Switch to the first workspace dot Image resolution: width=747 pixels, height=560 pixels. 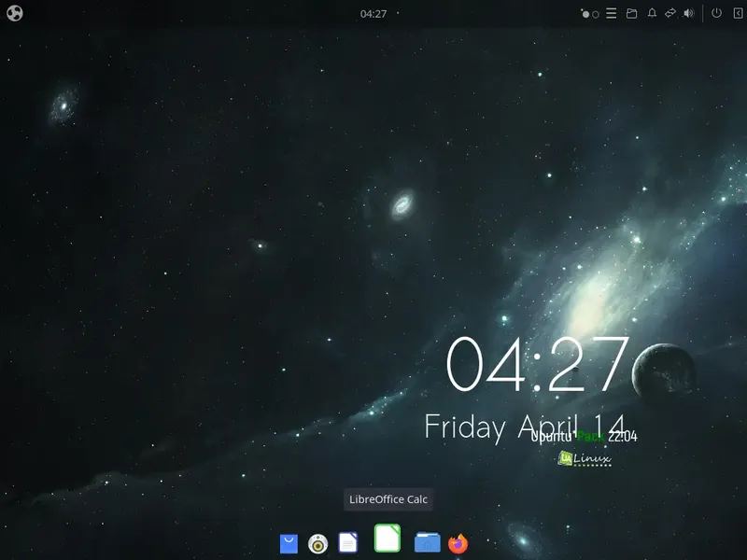(x=585, y=14)
